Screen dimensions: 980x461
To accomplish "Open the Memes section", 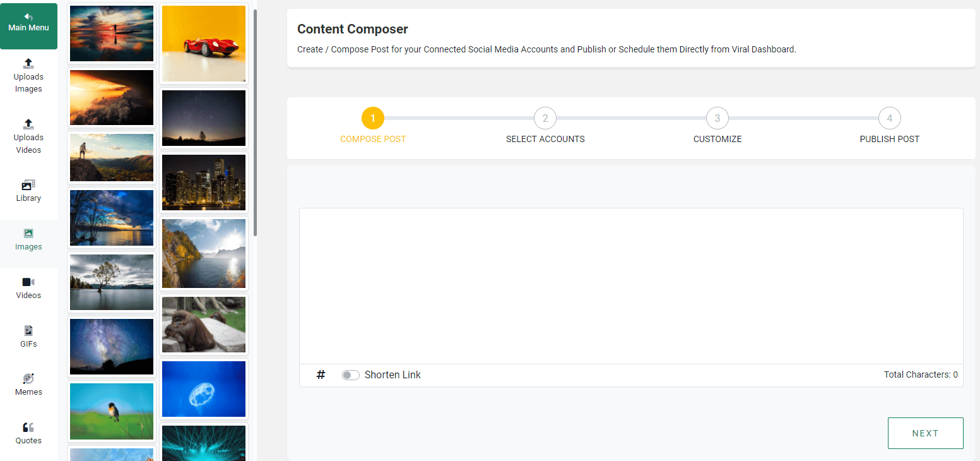I will tap(28, 385).
